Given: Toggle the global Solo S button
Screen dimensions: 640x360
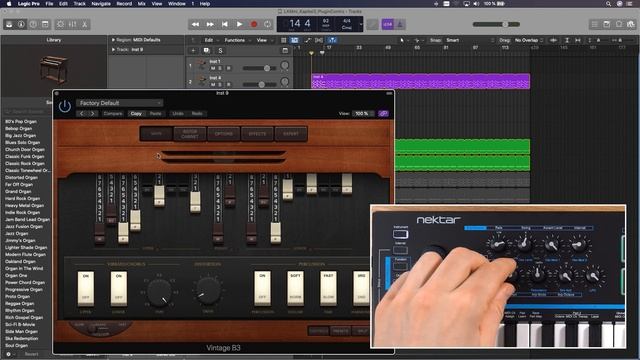Looking at the screenshot, I should [220, 51].
